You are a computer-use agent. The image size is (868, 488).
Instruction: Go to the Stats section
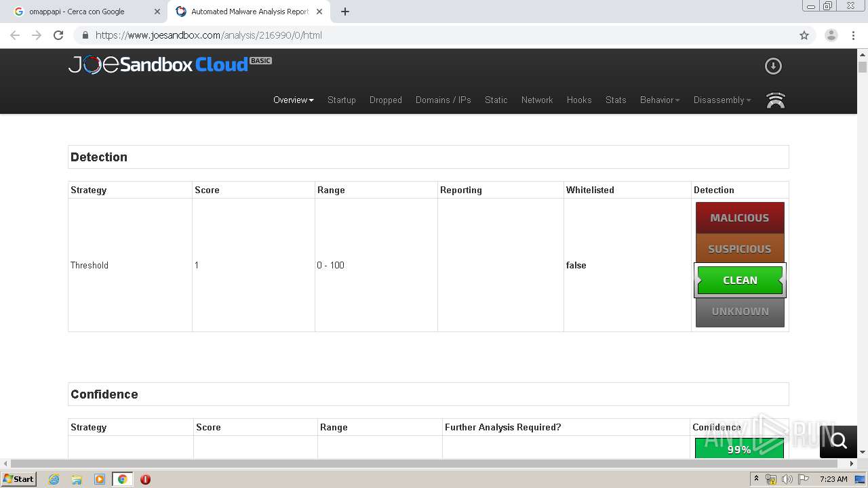616,100
